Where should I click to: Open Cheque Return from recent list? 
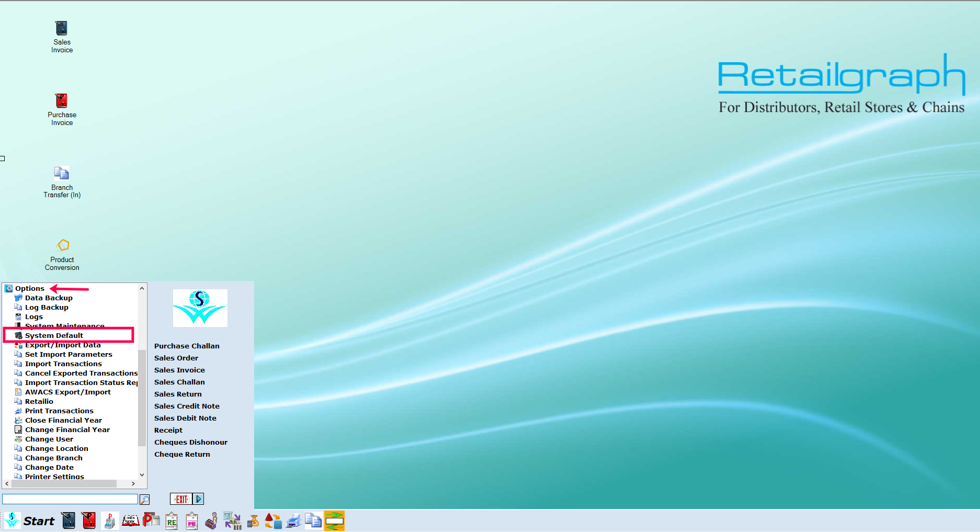point(182,454)
